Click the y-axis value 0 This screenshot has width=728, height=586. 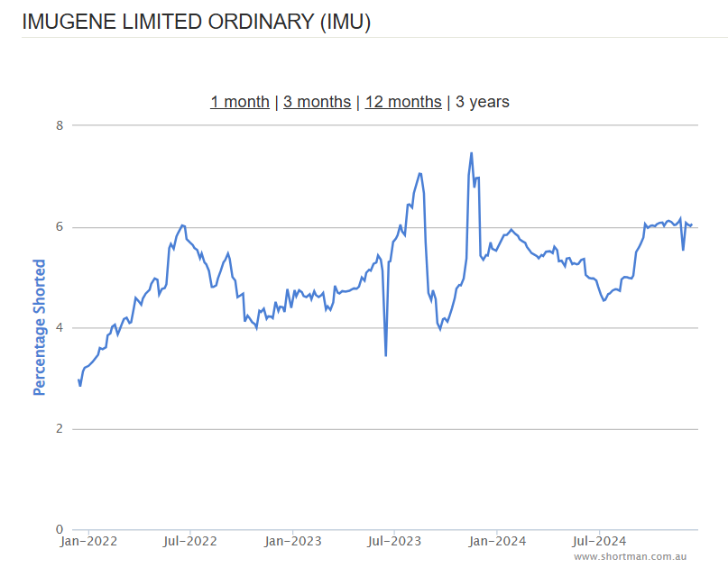coord(60,529)
